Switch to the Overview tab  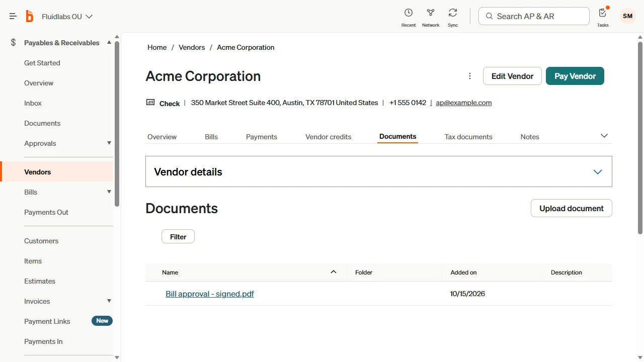tap(162, 137)
